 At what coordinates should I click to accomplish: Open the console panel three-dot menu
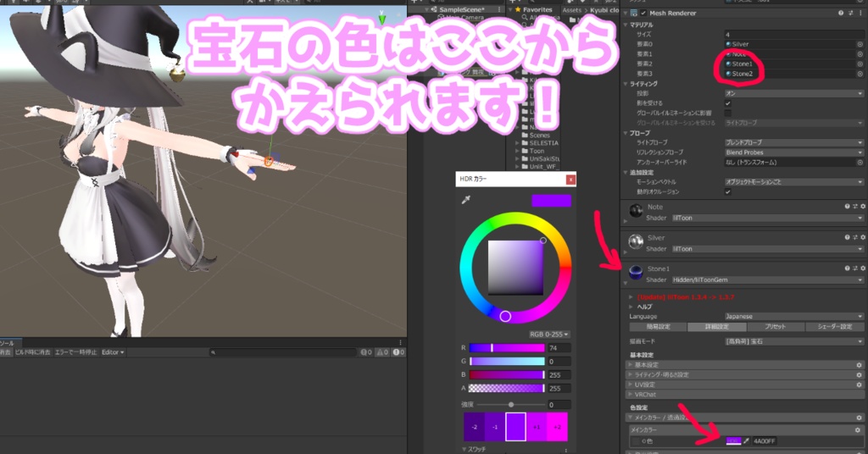tap(400, 342)
